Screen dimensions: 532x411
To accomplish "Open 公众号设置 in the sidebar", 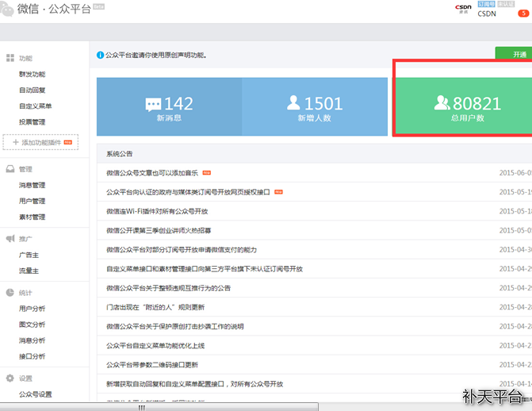I will click(x=36, y=394).
